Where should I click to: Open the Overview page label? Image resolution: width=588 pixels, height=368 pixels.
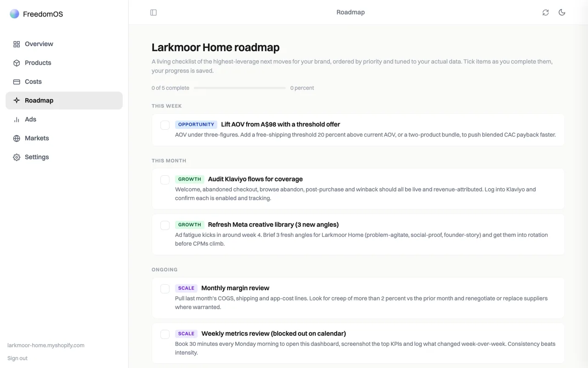tap(39, 44)
